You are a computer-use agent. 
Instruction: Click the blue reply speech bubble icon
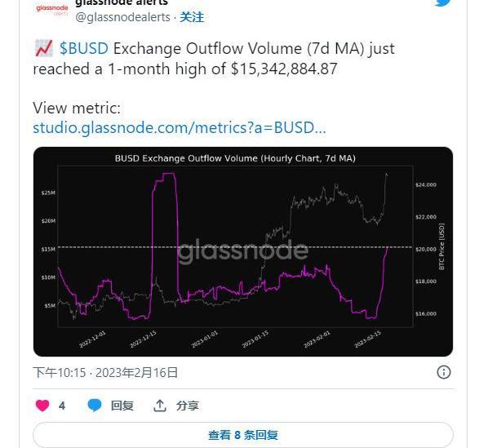pos(95,406)
